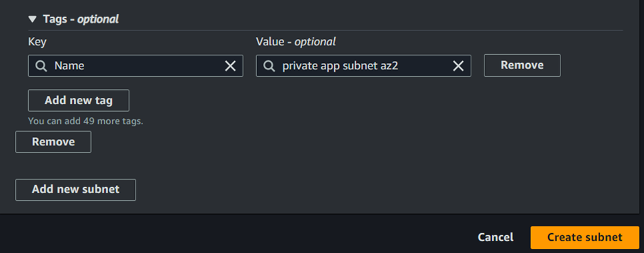Focus the Value input field

(364, 66)
